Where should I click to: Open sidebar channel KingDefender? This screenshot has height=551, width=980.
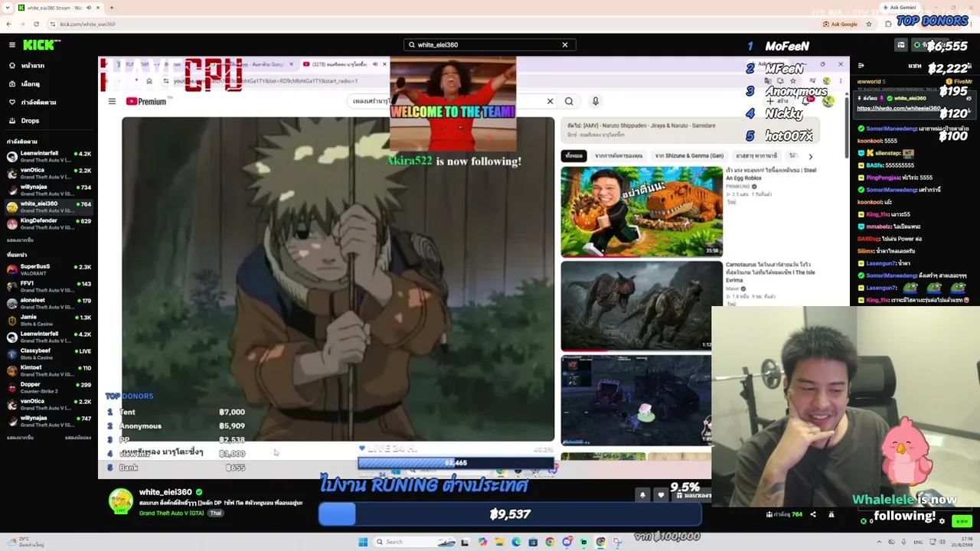(49, 223)
